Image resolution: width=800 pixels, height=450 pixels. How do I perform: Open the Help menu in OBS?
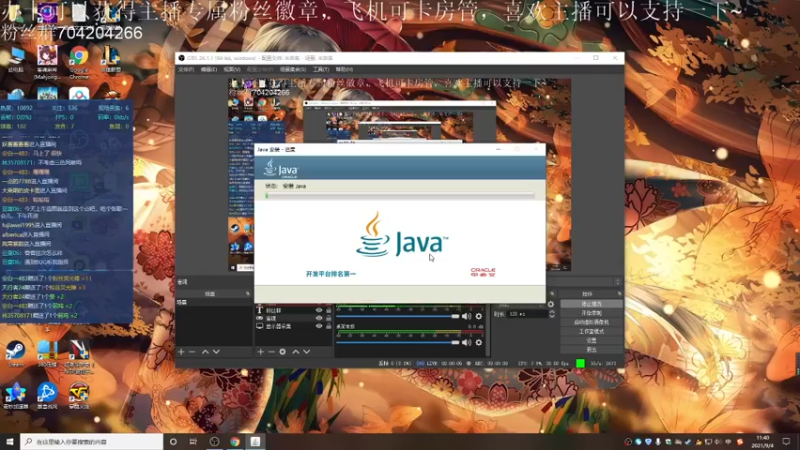point(344,69)
